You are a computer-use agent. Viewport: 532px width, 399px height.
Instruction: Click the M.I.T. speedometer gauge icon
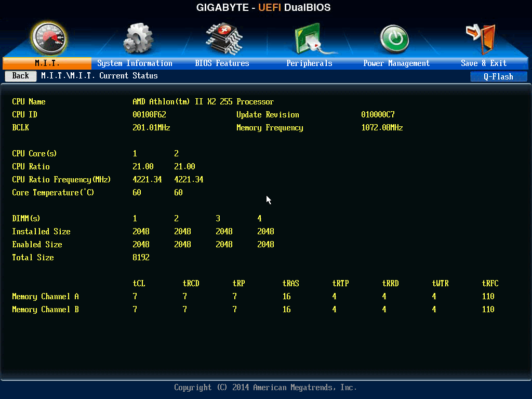click(48, 38)
